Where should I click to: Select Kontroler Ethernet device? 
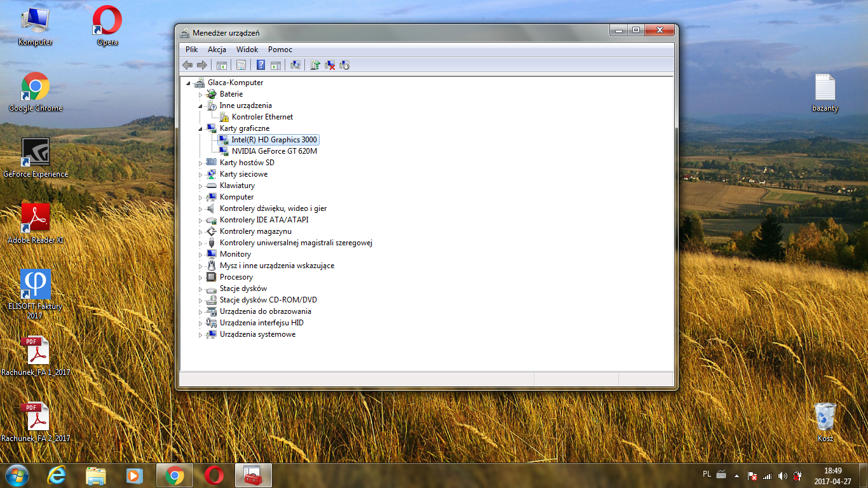[x=262, y=117]
